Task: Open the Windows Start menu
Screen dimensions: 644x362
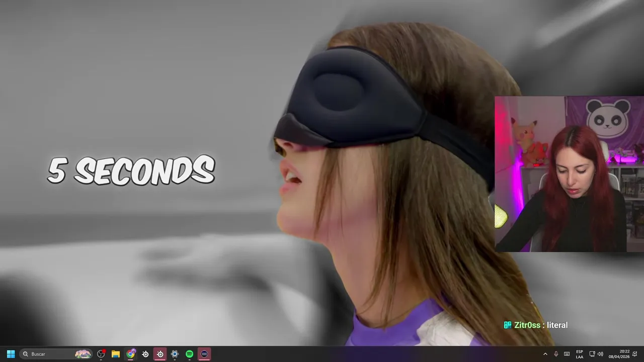Action: (x=11, y=354)
